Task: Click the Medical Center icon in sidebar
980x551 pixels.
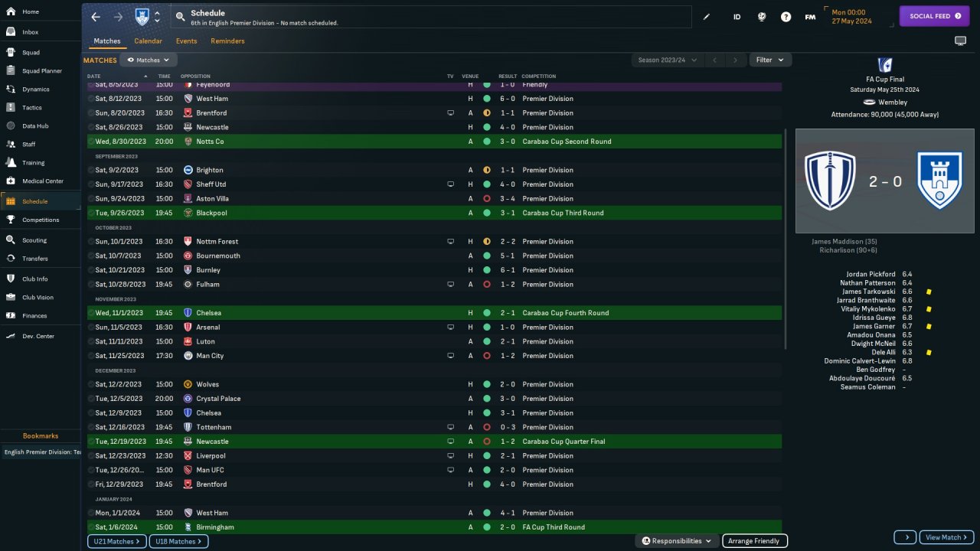Action: pyautogui.click(x=11, y=181)
